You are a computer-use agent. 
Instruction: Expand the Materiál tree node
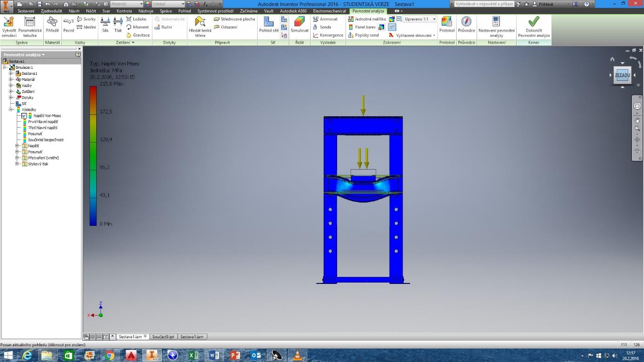pos(11,79)
